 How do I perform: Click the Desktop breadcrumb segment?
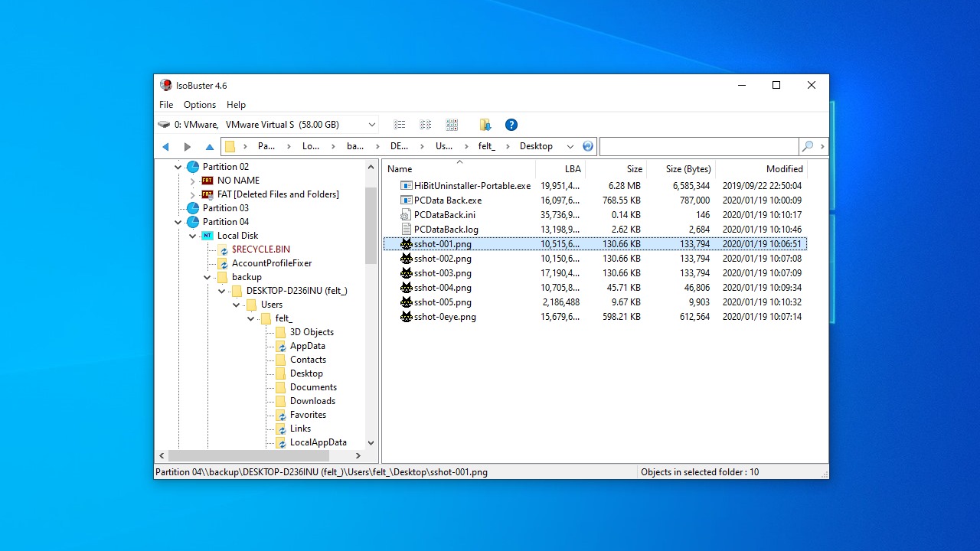[x=536, y=146]
